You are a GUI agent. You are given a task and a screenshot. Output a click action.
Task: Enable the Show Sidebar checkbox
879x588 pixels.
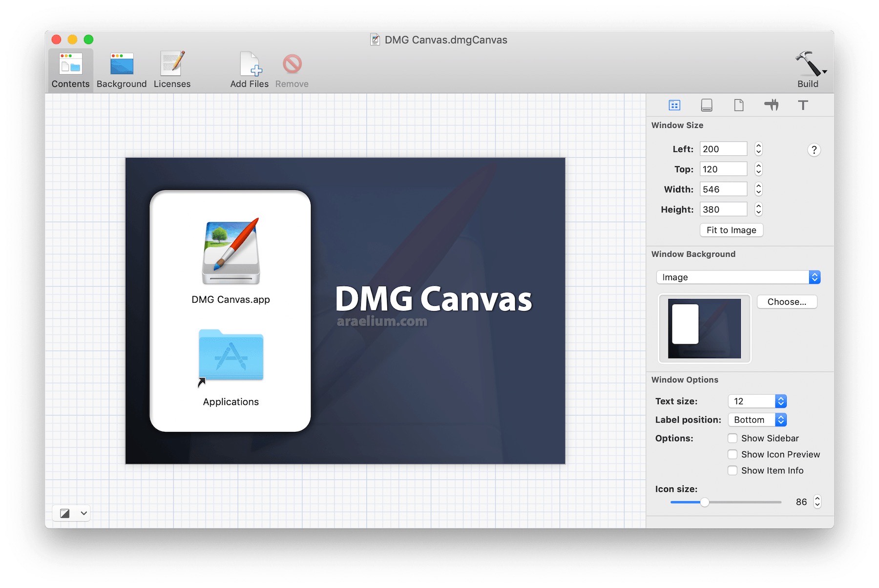732,438
